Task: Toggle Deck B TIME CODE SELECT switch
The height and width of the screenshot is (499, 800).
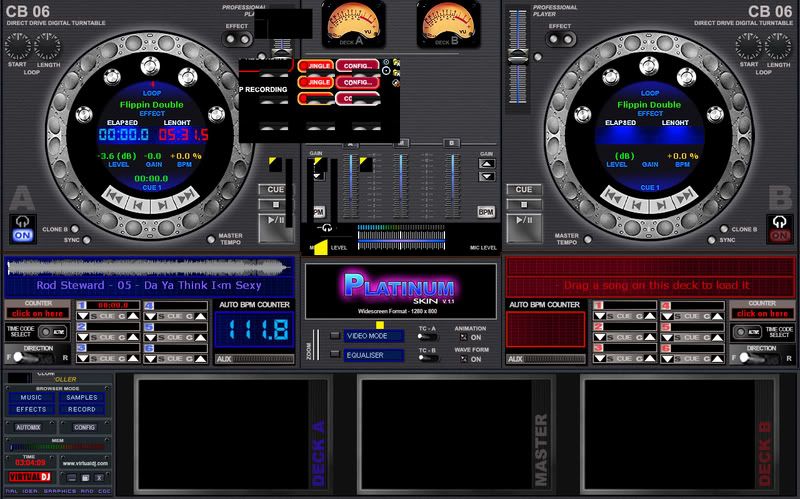Action: (x=748, y=332)
